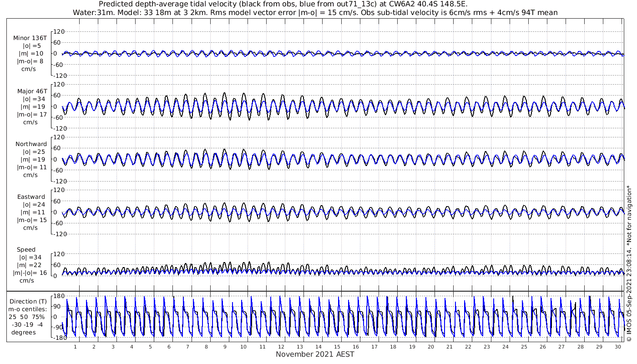
Task: Click '|m-o|= 15' in the Eastward panel
Action: click(32, 220)
